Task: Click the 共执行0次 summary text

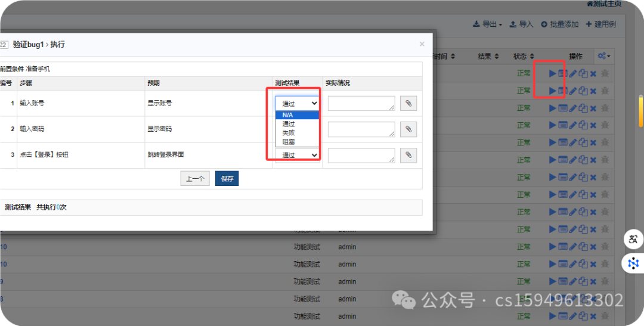Action: (x=51, y=207)
